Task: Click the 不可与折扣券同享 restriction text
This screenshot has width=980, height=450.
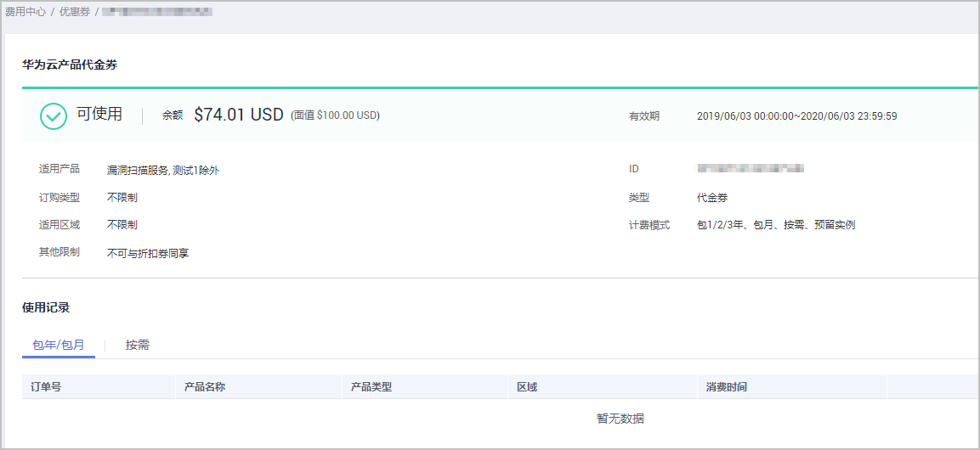Action: pos(148,253)
